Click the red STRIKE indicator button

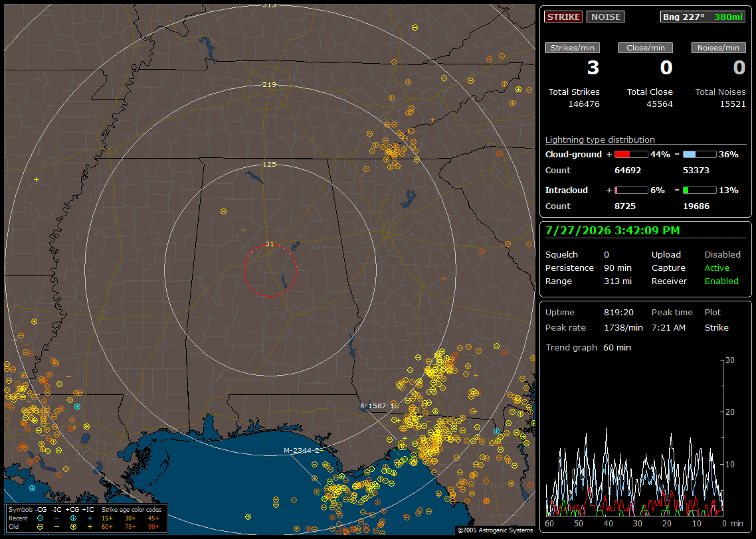point(563,17)
